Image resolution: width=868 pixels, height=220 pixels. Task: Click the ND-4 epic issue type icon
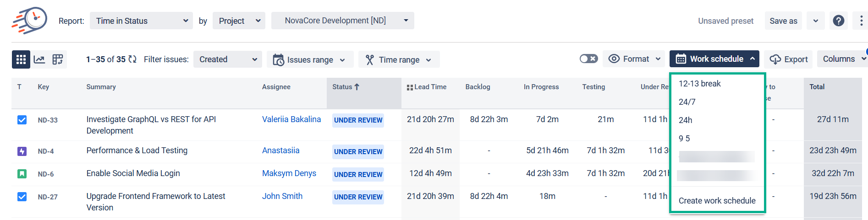point(22,151)
